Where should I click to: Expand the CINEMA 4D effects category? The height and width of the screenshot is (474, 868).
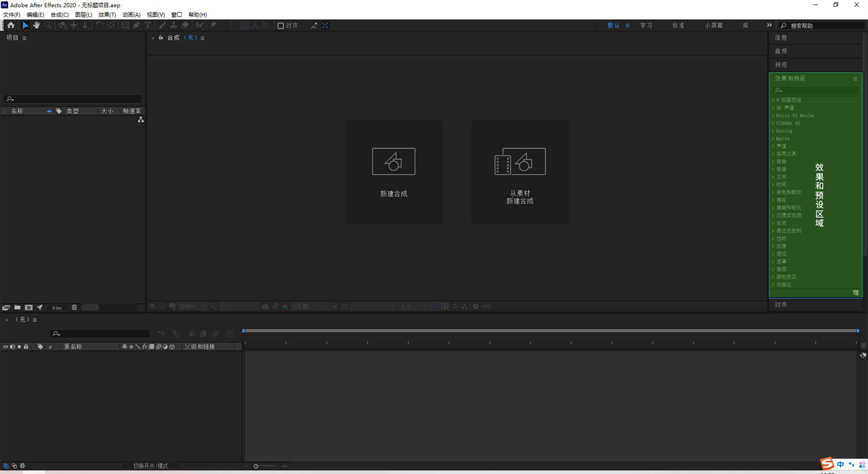pyautogui.click(x=788, y=123)
